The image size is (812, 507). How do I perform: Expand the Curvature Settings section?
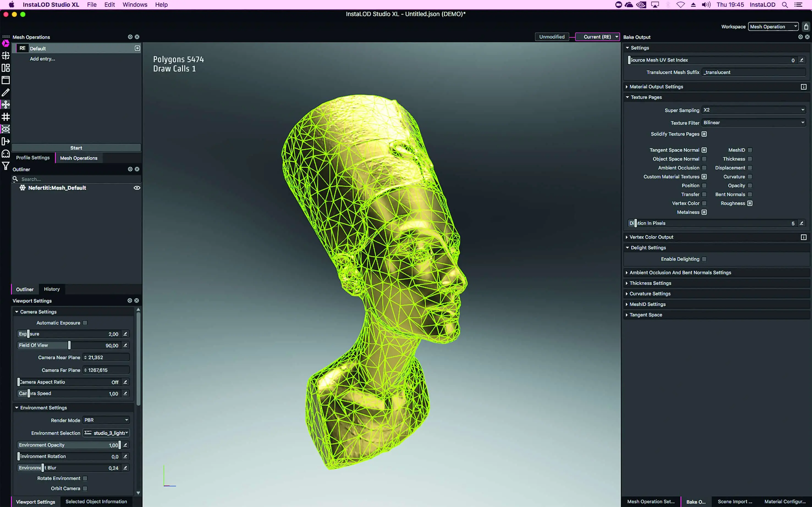(649, 294)
